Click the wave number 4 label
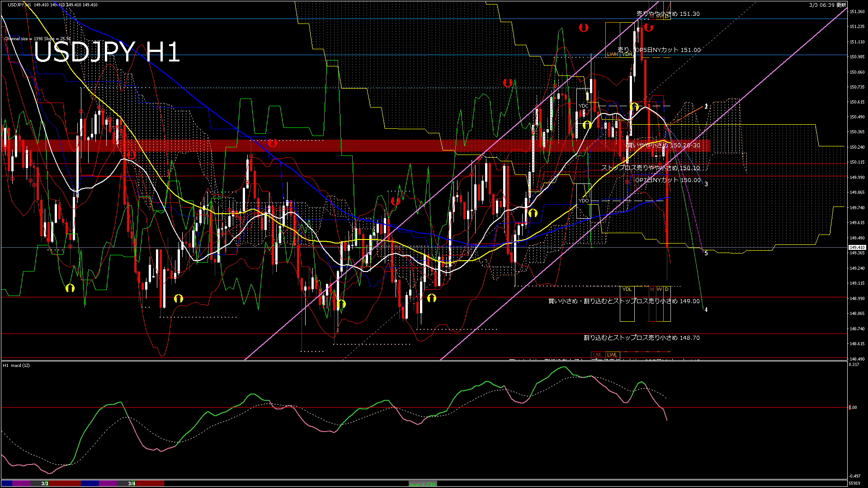 click(706, 310)
